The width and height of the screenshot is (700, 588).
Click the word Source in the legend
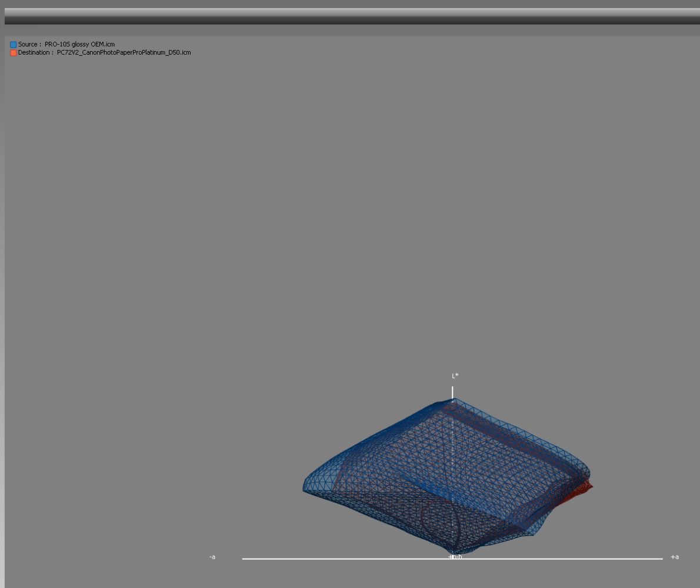coord(28,45)
